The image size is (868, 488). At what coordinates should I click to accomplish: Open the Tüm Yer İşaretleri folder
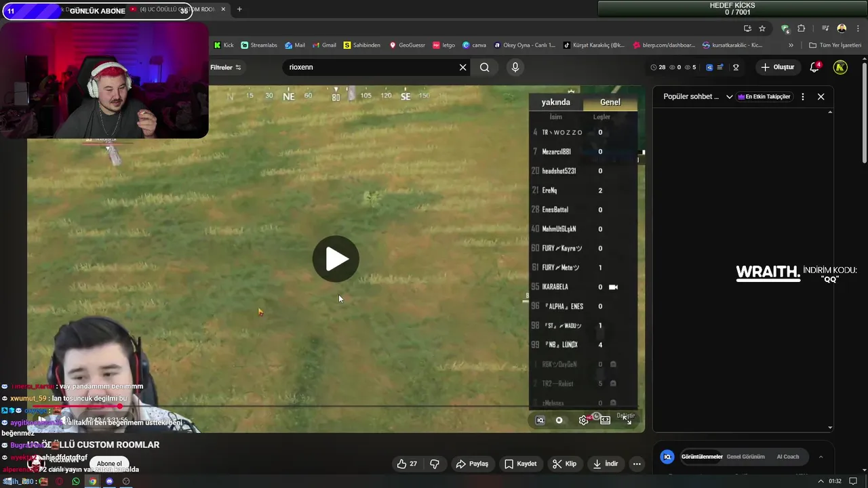(835, 45)
